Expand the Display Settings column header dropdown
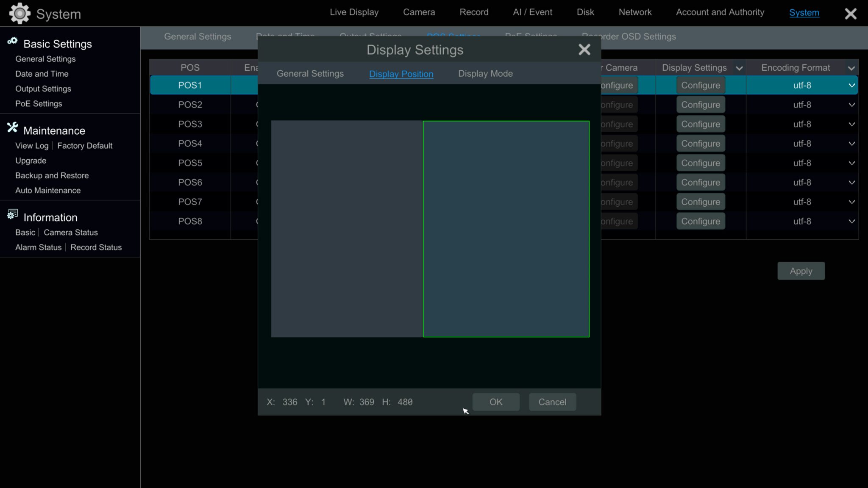 coord(738,68)
